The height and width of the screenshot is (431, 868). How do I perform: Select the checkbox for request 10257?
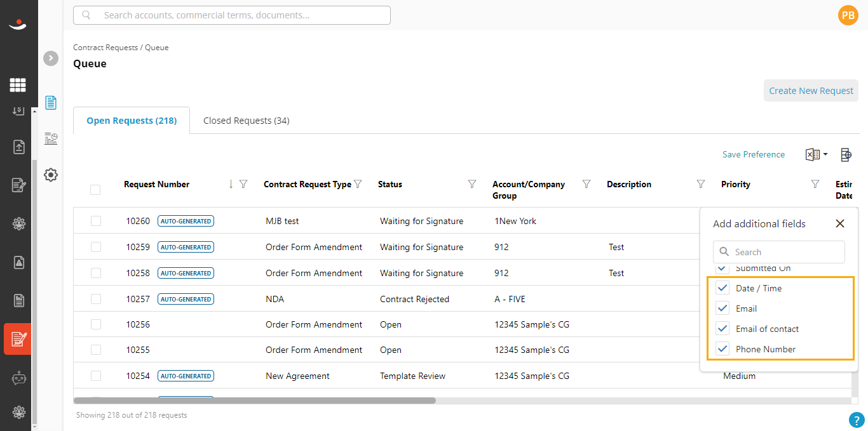point(95,299)
